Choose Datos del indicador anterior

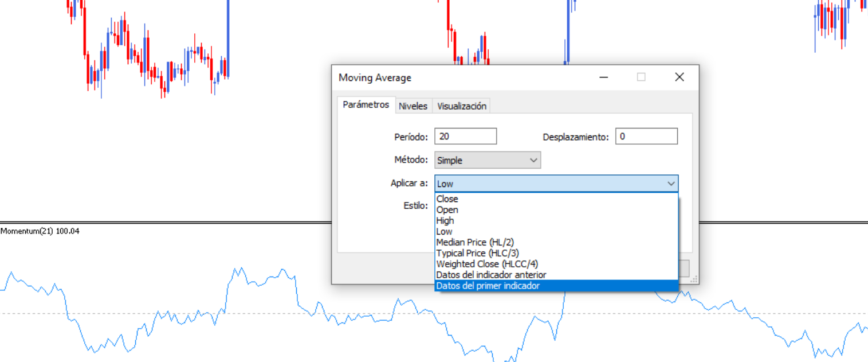tap(556, 275)
